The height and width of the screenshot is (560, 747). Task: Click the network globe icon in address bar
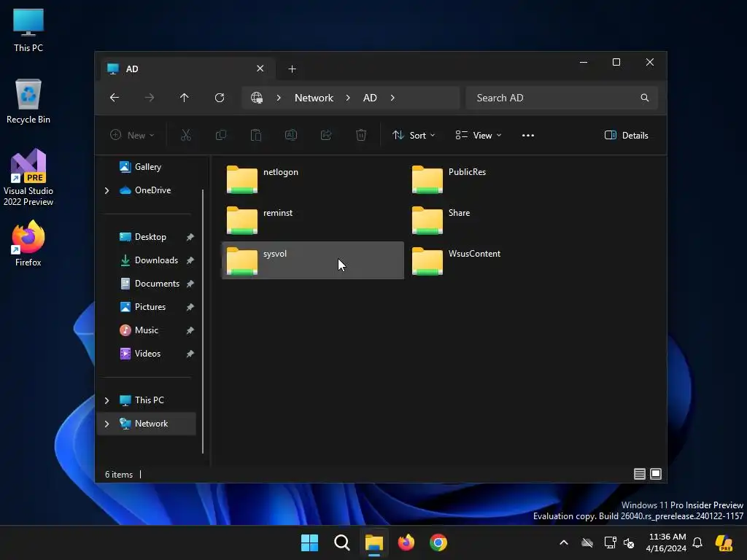(257, 98)
